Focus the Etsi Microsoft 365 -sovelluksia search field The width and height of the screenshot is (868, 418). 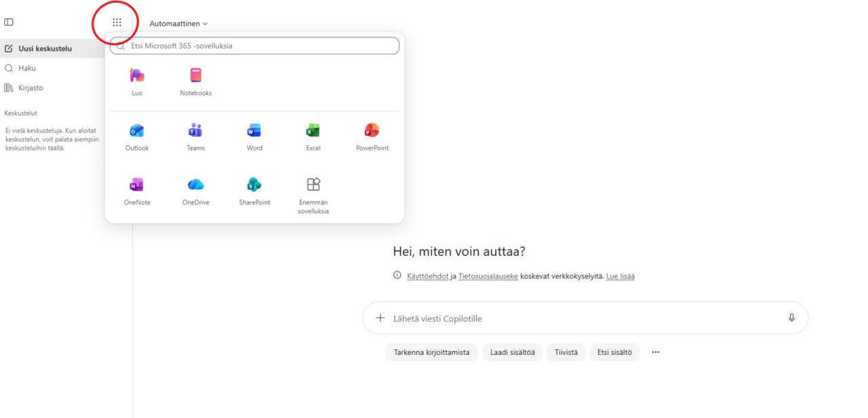254,46
